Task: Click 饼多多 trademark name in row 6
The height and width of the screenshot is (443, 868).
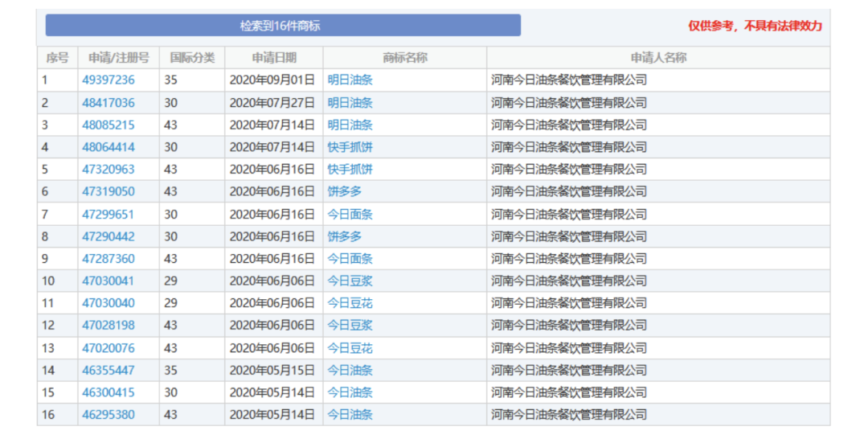Action: click(345, 191)
